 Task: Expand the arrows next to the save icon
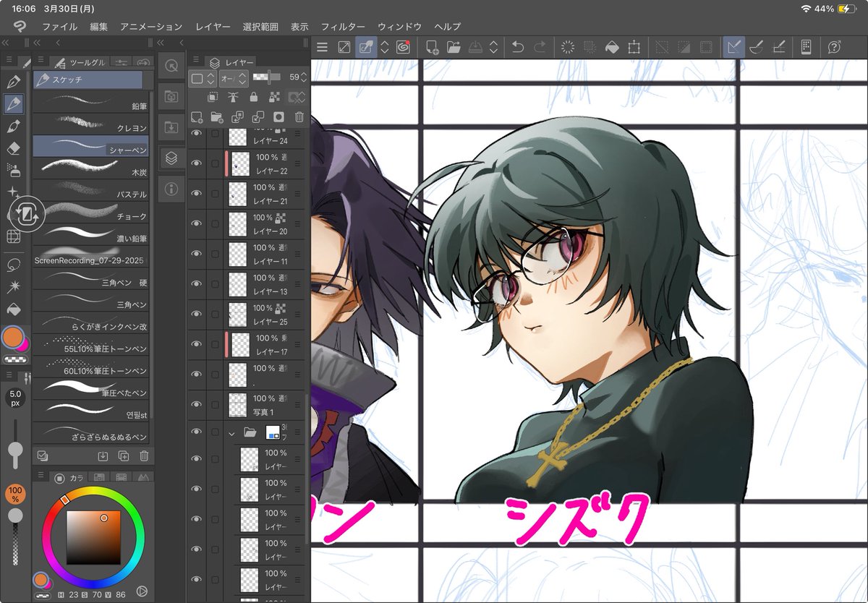coord(493,47)
